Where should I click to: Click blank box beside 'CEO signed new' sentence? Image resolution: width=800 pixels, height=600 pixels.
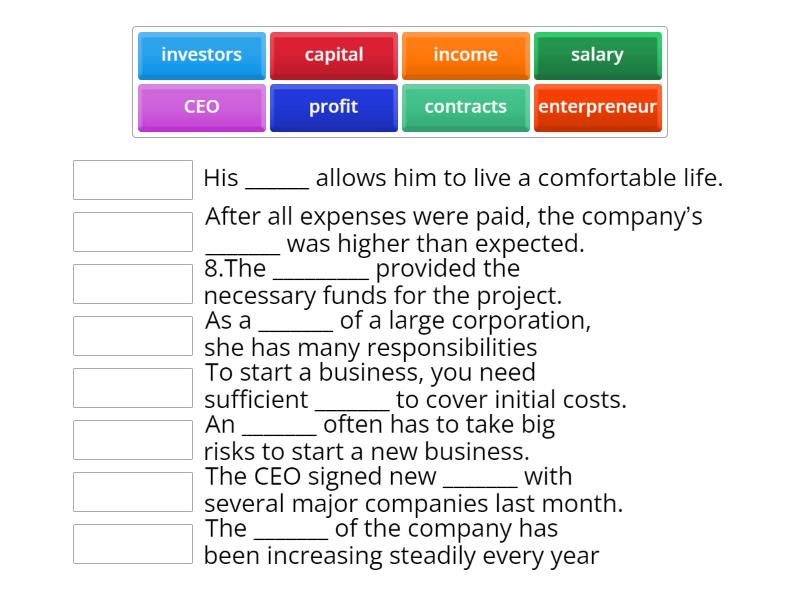(x=133, y=492)
